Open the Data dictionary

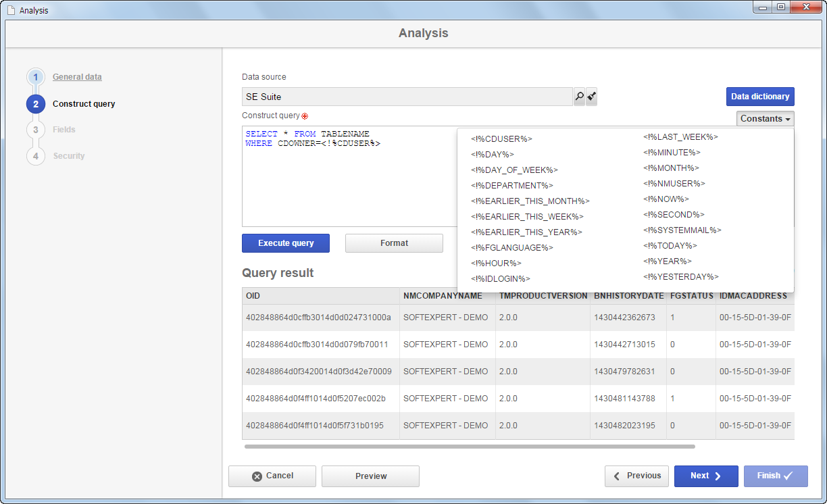tap(760, 97)
